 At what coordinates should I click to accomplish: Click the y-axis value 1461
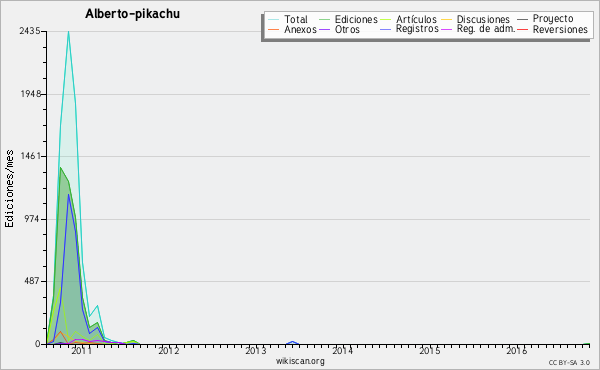pos(31,156)
